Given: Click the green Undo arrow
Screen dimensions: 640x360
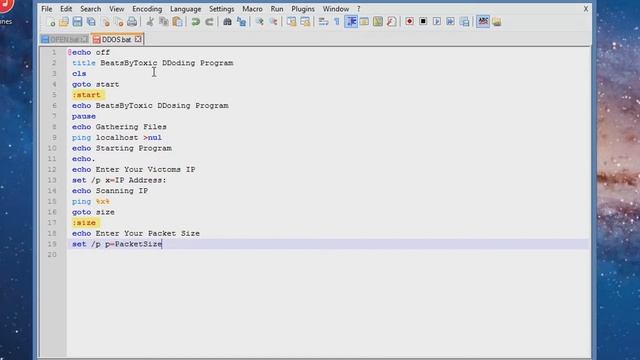Looking at the screenshot, I should (196, 22).
